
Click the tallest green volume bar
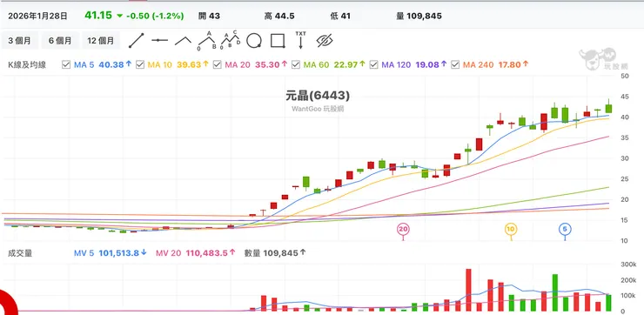(x=555, y=292)
